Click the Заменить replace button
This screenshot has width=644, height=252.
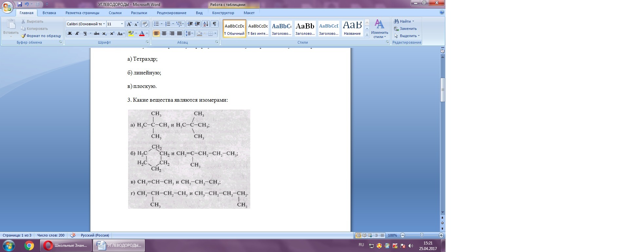[x=405, y=29]
